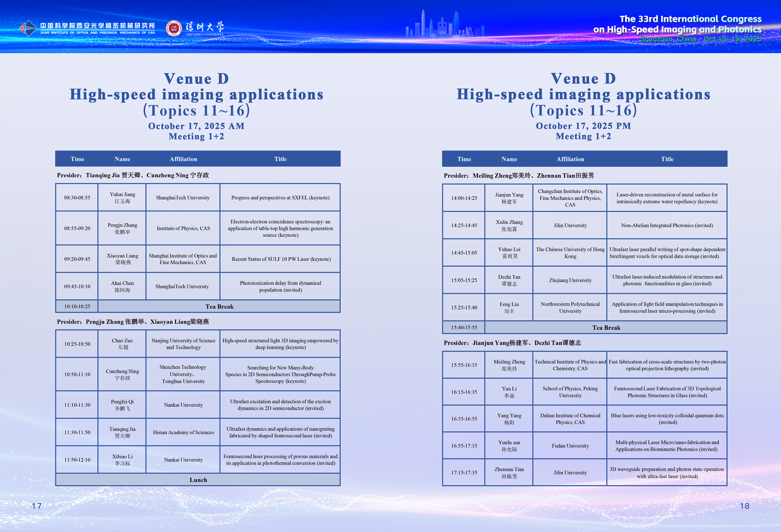Select Zhejiang University affiliation cell
Image resolution: width=781 pixels, height=532 pixels.
[570, 280]
